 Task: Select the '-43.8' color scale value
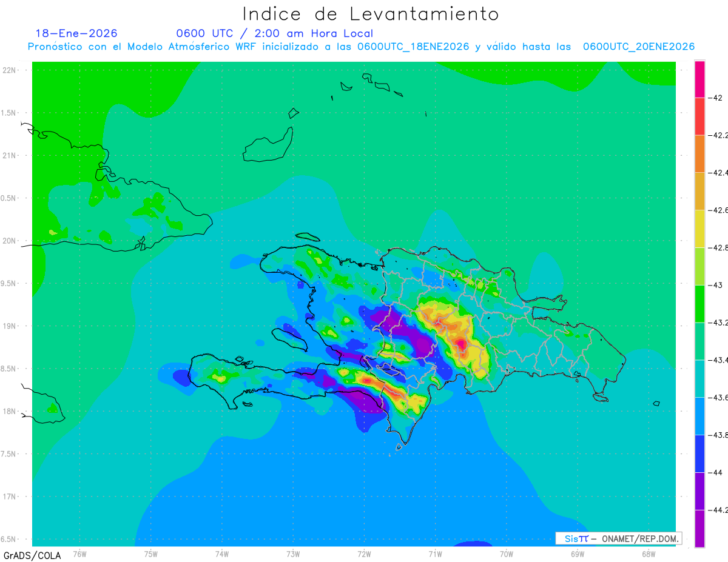718,435
